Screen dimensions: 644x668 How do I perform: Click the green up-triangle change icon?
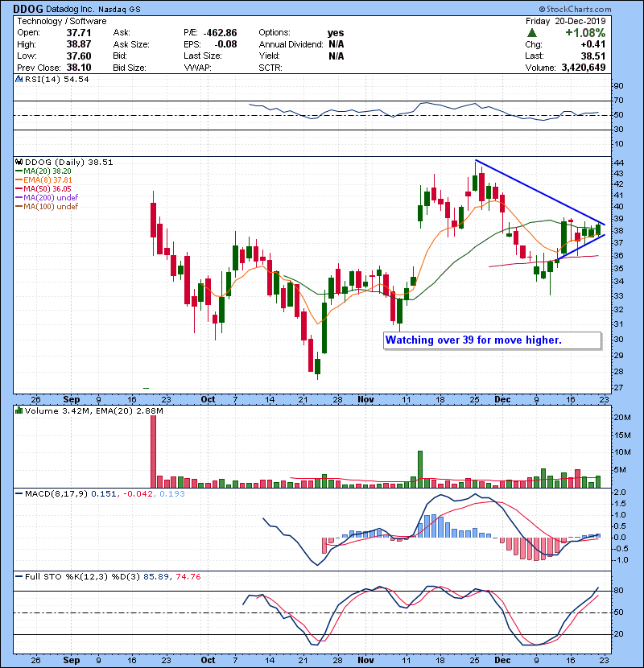(531, 33)
